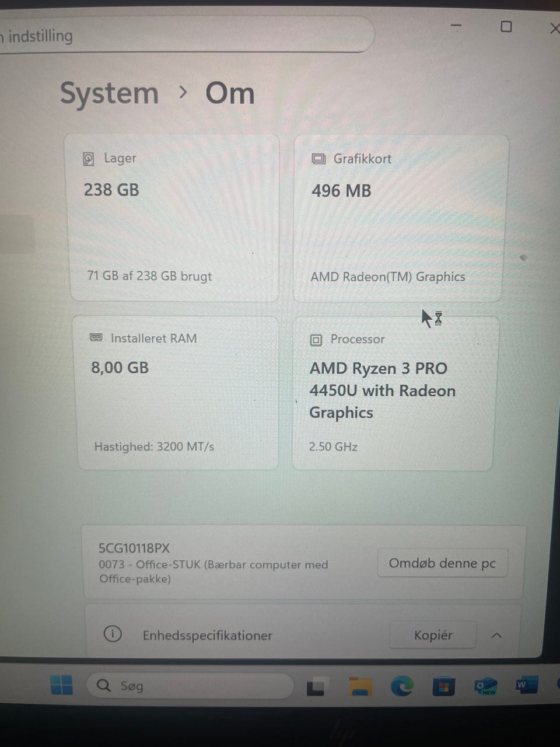Select the Installeret RAM card

(178, 393)
